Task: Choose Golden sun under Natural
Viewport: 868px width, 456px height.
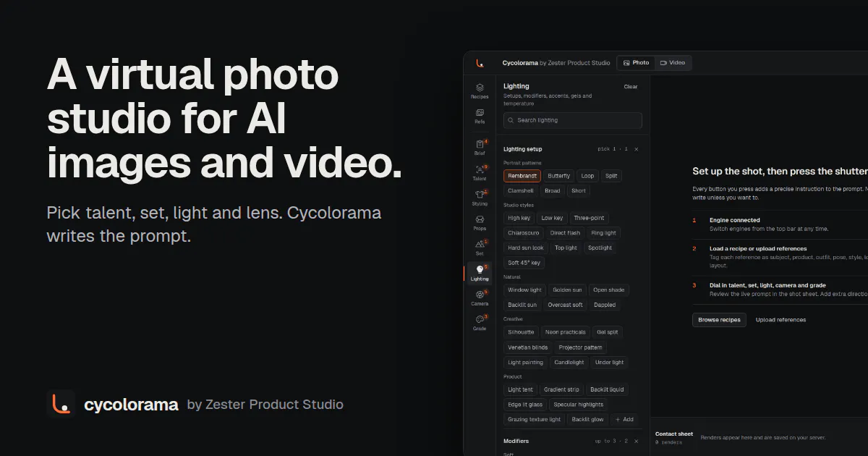Action: coord(567,290)
